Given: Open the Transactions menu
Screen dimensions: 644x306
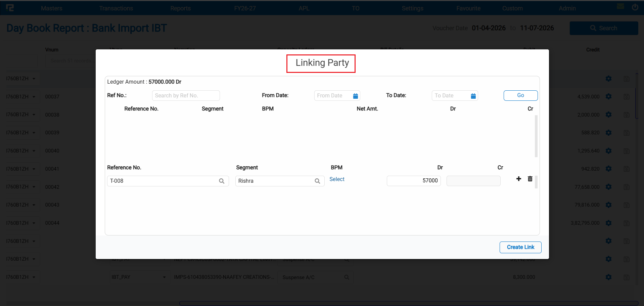Looking at the screenshot, I should [116, 8].
